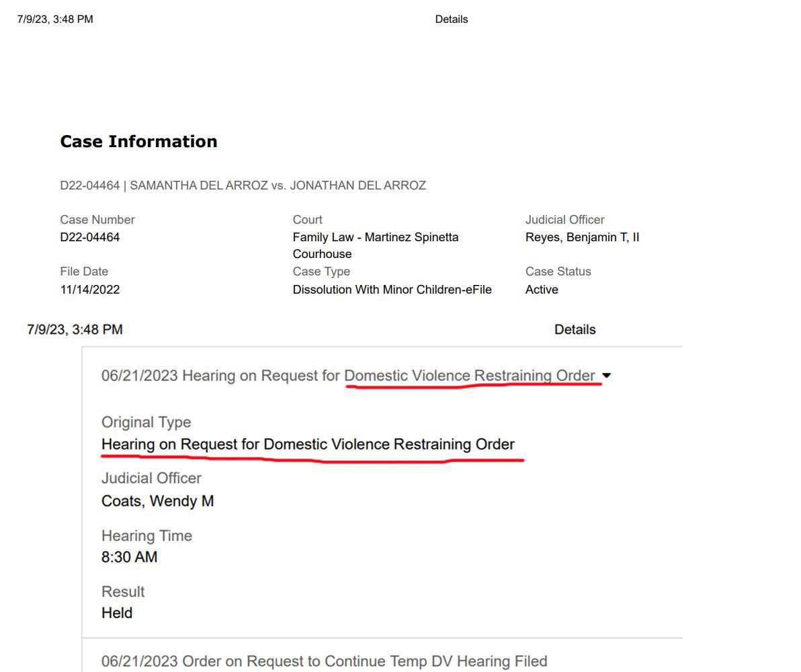
Task: Select case number D22-04464 value
Action: click(90, 237)
